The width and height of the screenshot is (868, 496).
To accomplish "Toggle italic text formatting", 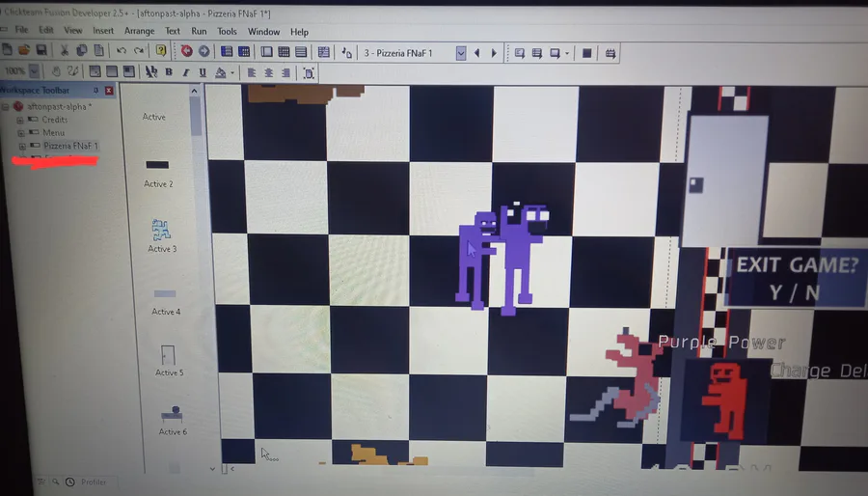I will pos(185,72).
